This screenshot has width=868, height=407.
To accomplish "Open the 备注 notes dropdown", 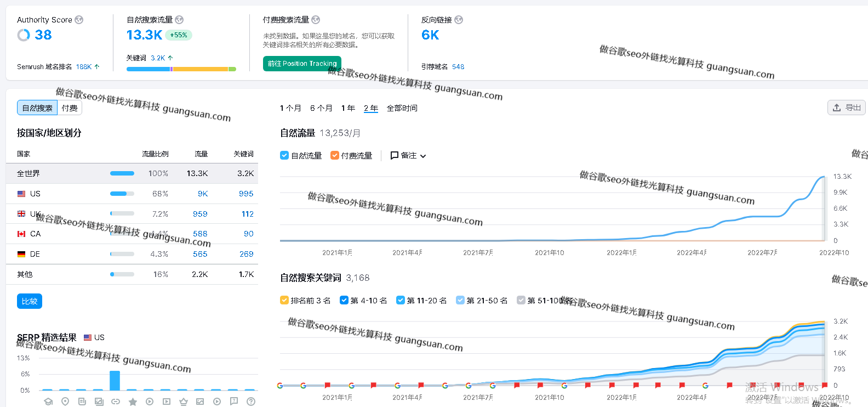I will point(408,156).
